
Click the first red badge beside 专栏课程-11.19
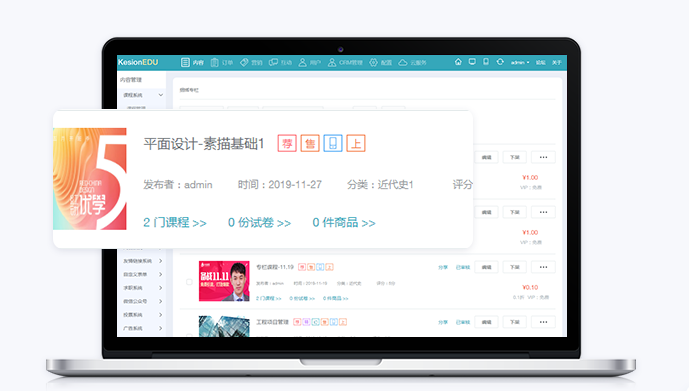pos(301,267)
